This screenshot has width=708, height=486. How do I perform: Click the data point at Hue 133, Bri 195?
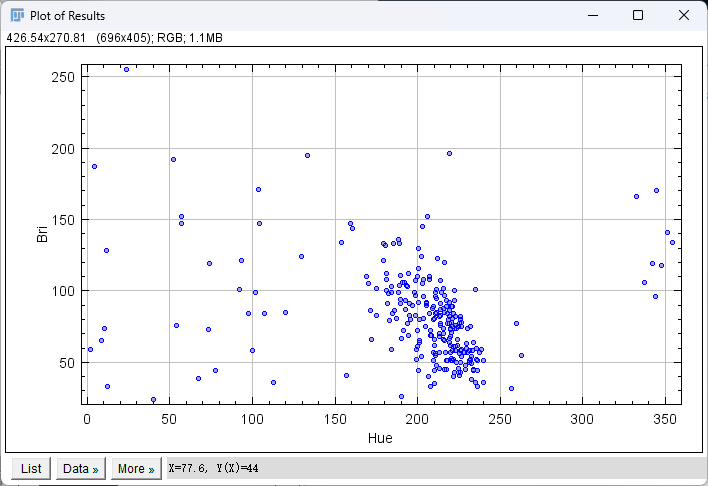coord(307,155)
